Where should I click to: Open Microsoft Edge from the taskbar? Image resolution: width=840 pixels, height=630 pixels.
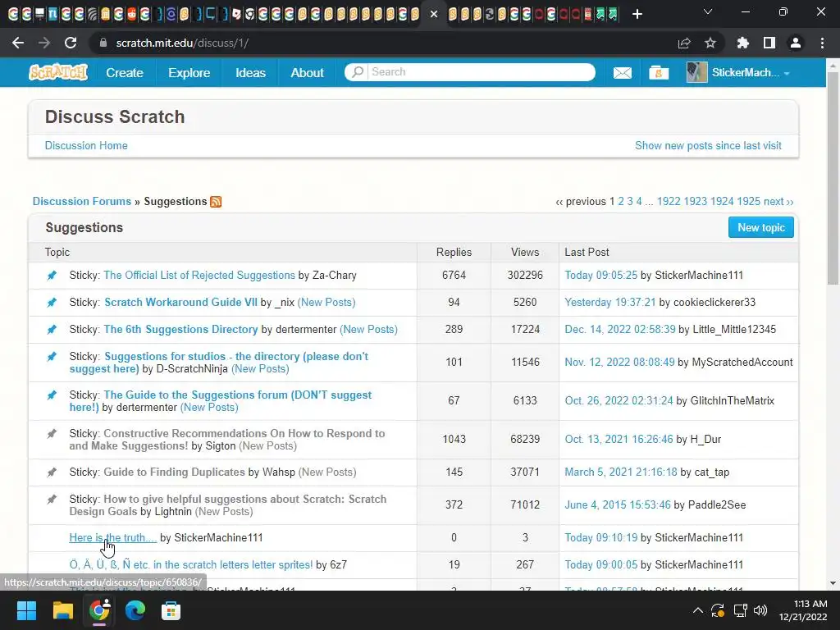pos(135,610)
